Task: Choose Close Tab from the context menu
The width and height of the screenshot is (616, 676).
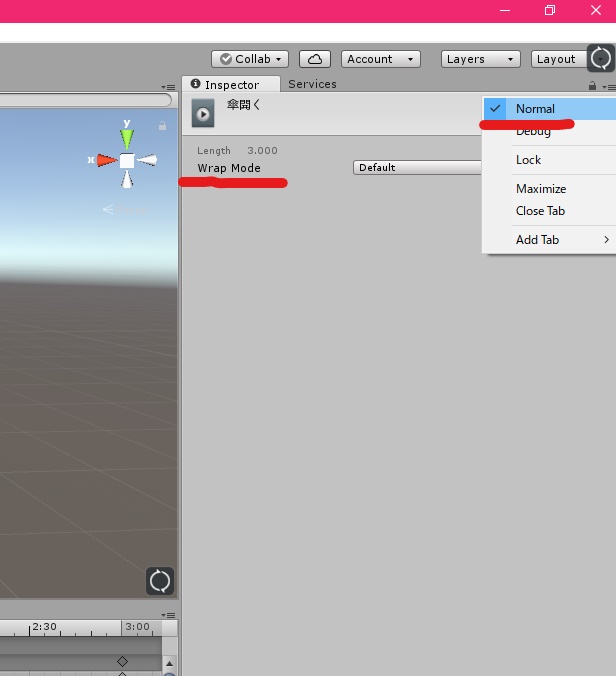Action: coord(549,211)
